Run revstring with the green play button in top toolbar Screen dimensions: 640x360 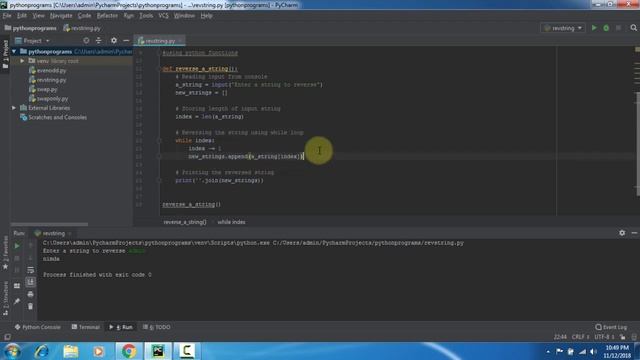594,28
